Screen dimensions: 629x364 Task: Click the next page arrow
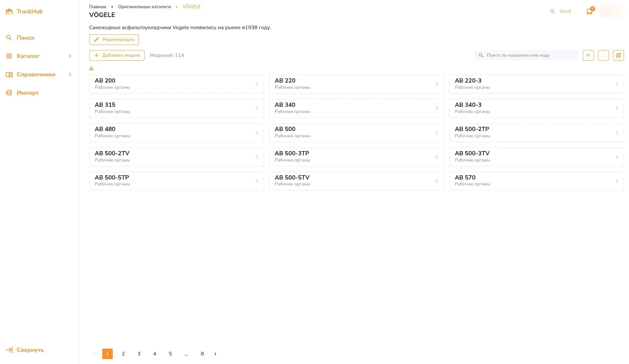pyautogui.click(x=215, y=354)
